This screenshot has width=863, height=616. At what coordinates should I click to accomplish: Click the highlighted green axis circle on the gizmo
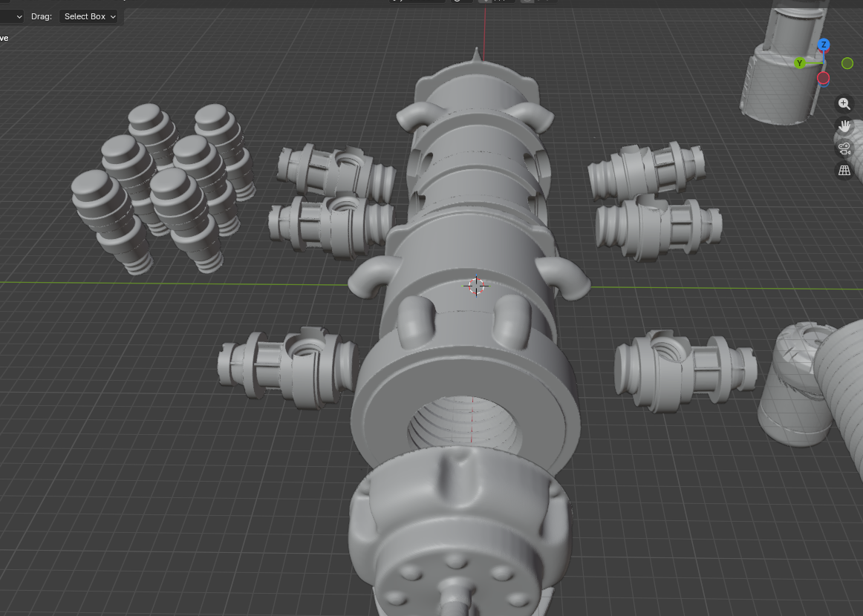(x=847, y=63)
